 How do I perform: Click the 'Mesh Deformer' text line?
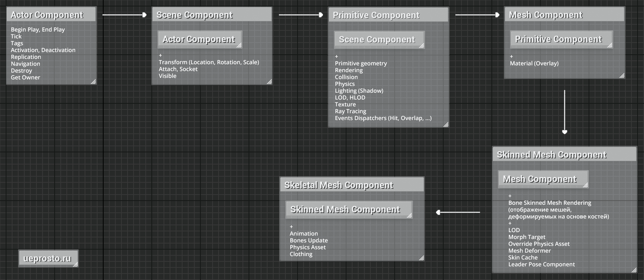click(529, 250)
